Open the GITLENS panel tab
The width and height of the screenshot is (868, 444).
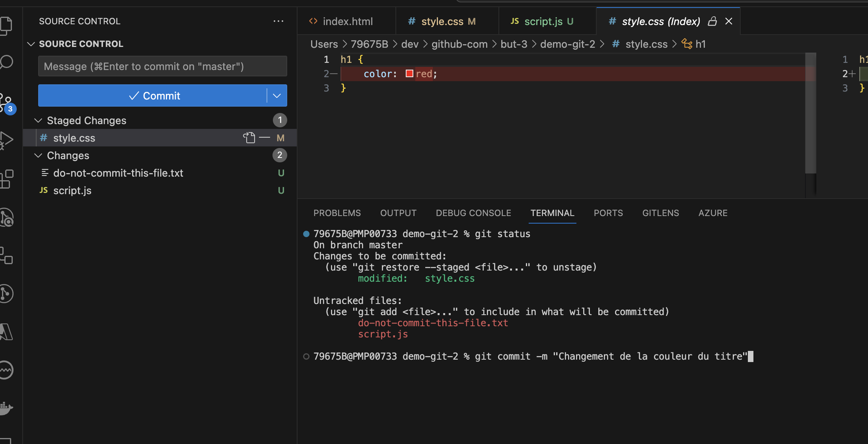pyautogui.click(x=660, y=213)
